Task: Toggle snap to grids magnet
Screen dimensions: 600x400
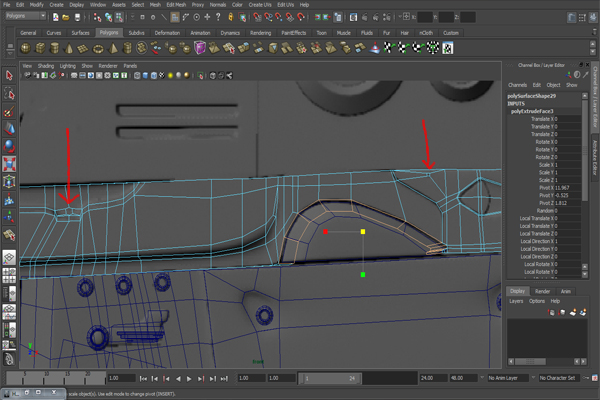Action: pyautogui.click(x=257, y=17)
